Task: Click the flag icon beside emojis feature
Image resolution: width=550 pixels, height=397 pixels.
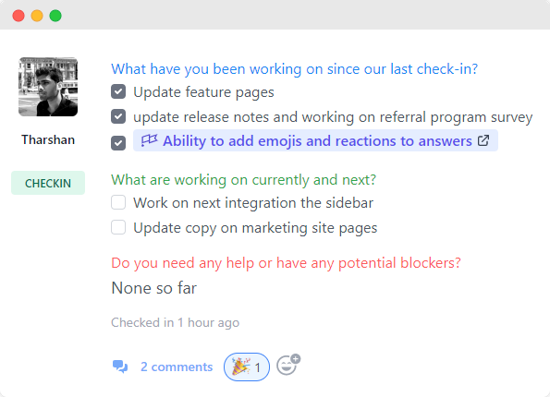Action: [x=149, y=141]
